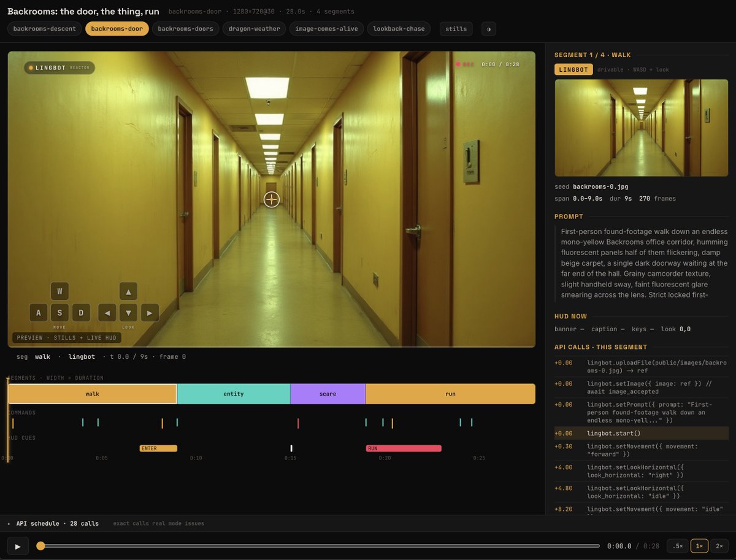Click the LINGBOT reactor badge on the preview

[59, 67]
